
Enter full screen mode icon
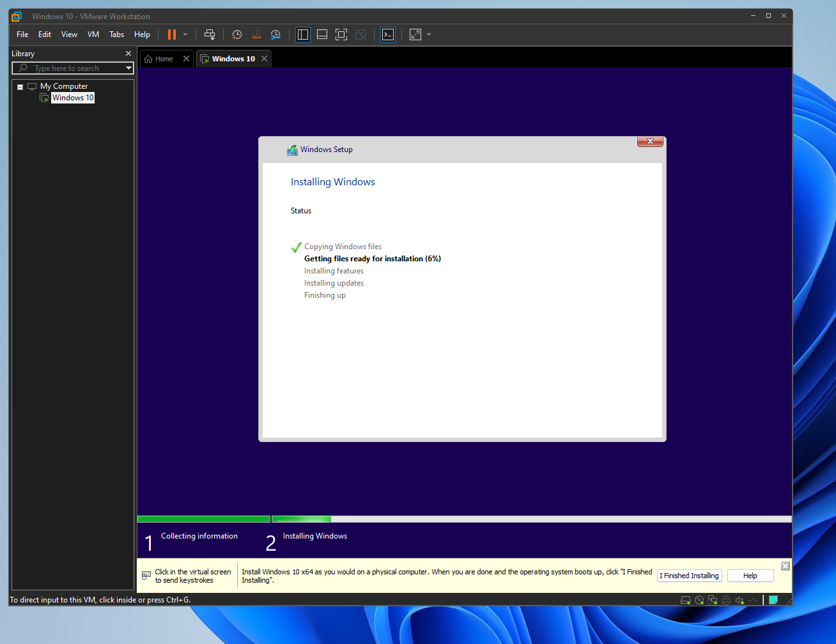point(341,34)
